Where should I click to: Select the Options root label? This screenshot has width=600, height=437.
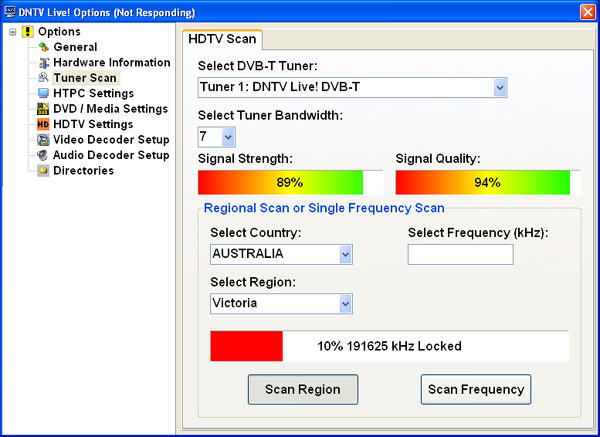59,31
